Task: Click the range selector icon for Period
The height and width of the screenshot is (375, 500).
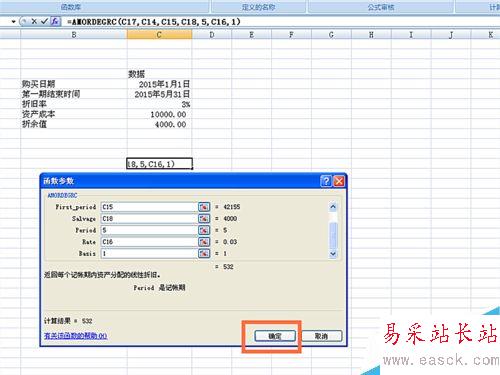Action: pyautogui.click(x=204, y=230)
